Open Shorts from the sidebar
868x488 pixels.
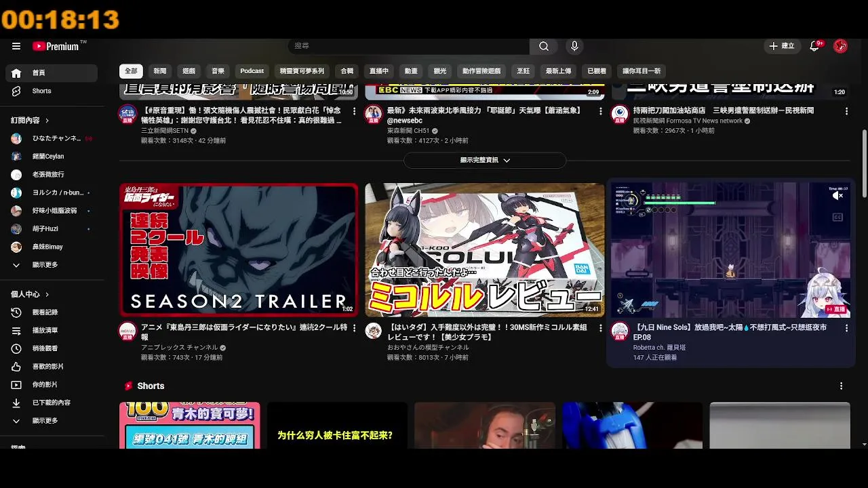click(52, 91)
